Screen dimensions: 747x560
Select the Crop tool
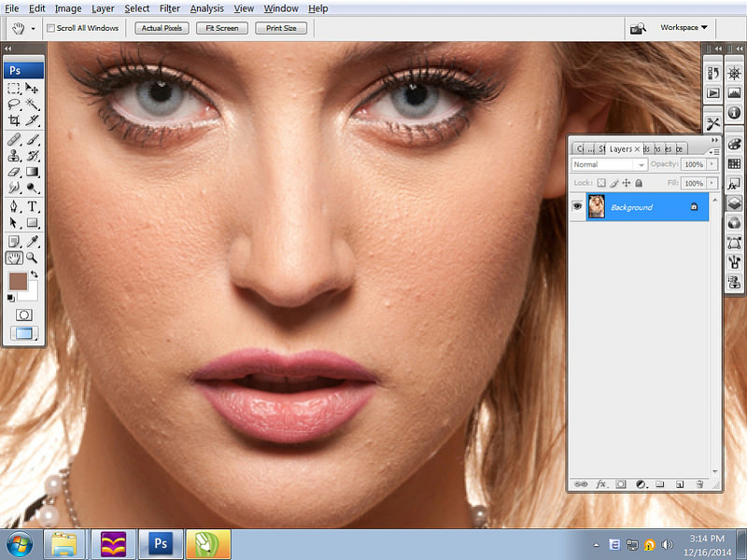[x=14, y=120]
